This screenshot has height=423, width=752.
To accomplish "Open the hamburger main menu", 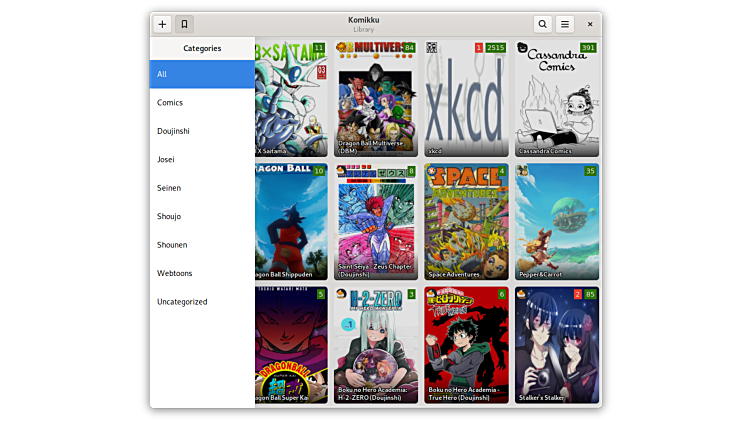I will pyautogui.click(x=565, y=24).
